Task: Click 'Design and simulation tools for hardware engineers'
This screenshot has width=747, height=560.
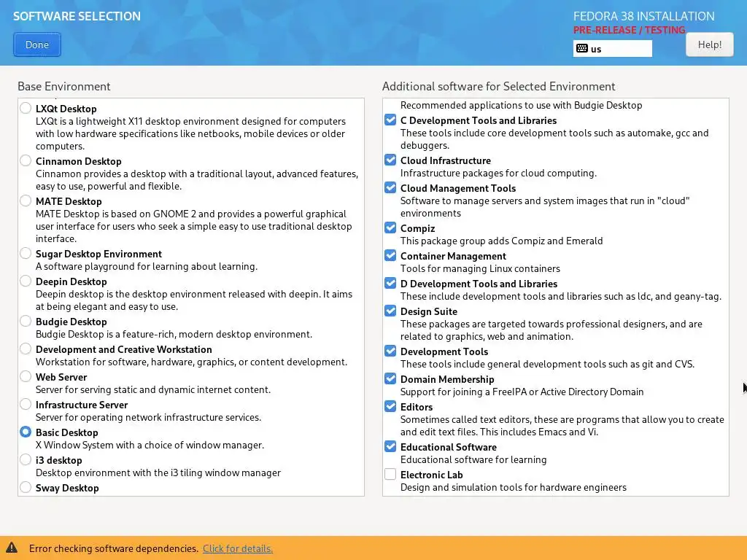Action: pyautogui.click(x=514, y=487)
